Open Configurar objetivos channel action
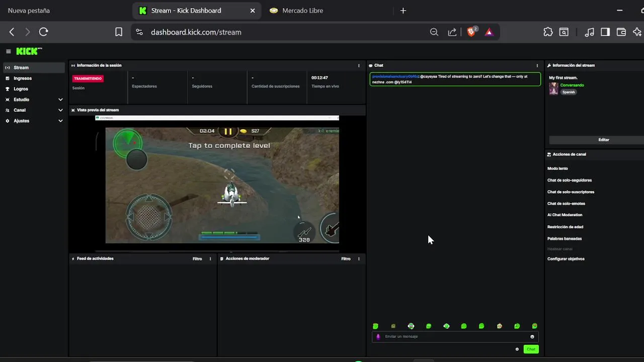 point(566,259)
